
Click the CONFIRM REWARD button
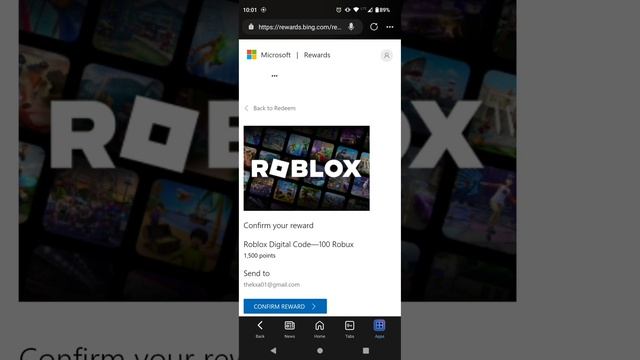pyautogui.click(x=285, y=306)
